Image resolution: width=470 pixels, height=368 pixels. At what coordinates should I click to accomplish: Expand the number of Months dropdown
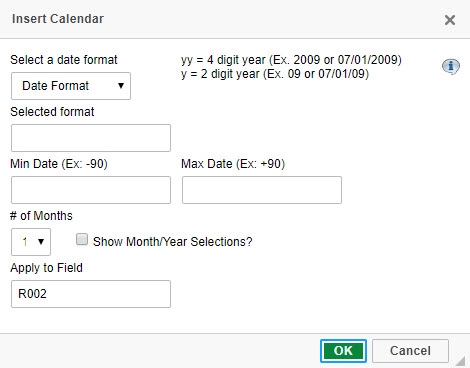tap(31, 242)
